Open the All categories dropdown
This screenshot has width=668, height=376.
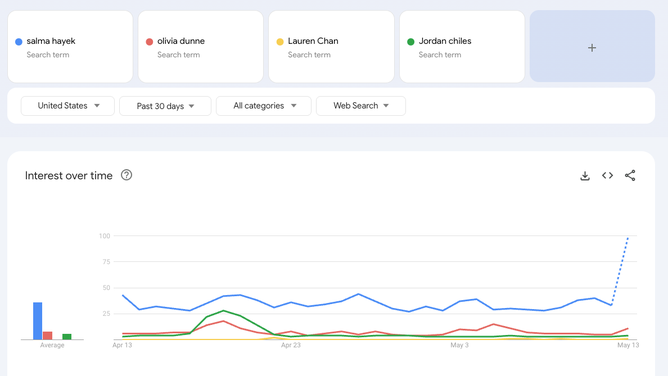pyautogui.click(x=264, y=106)
